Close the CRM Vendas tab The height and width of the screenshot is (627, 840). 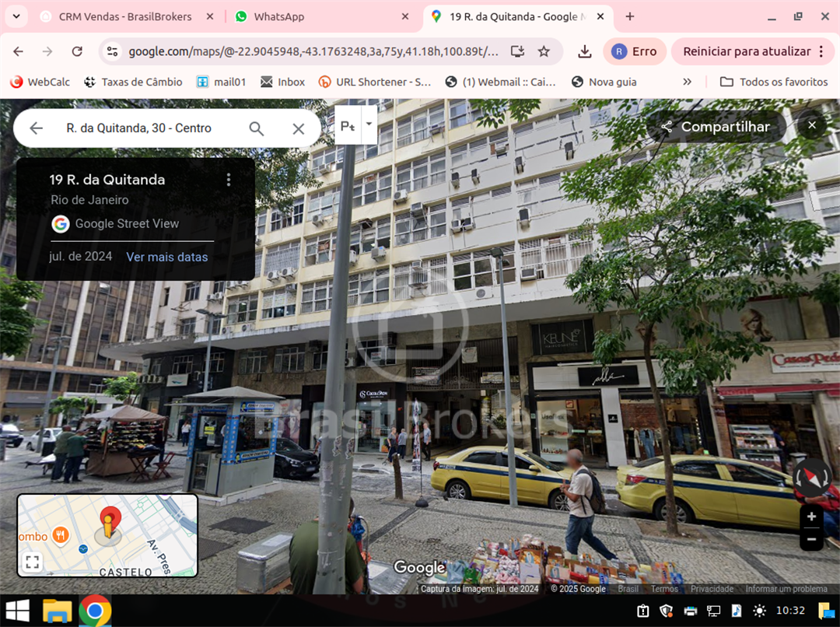210,16
